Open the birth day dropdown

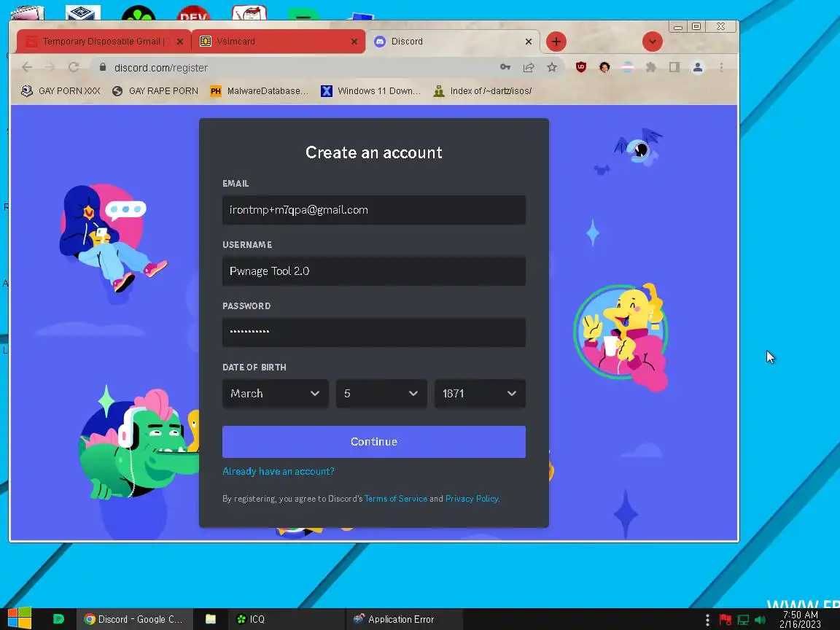[x=381, y=394]
